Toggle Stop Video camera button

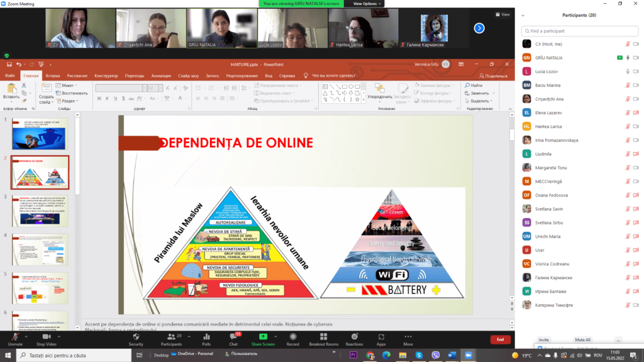(47, 337)
